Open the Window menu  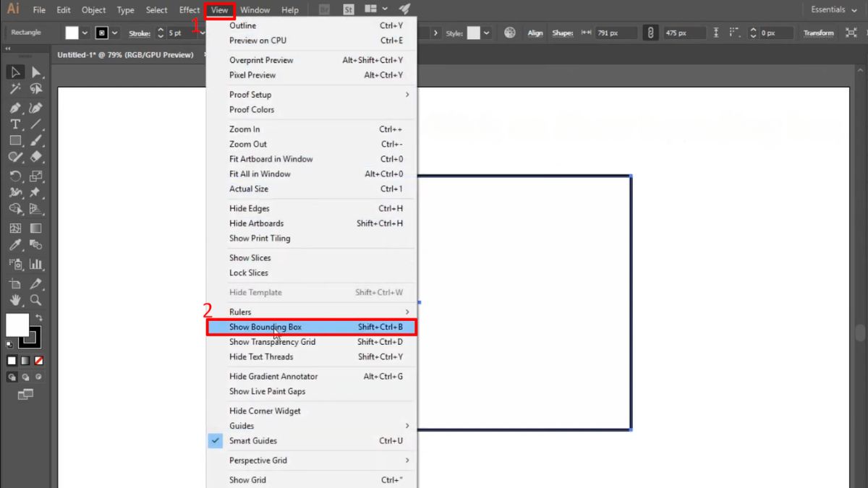(255, 10)
